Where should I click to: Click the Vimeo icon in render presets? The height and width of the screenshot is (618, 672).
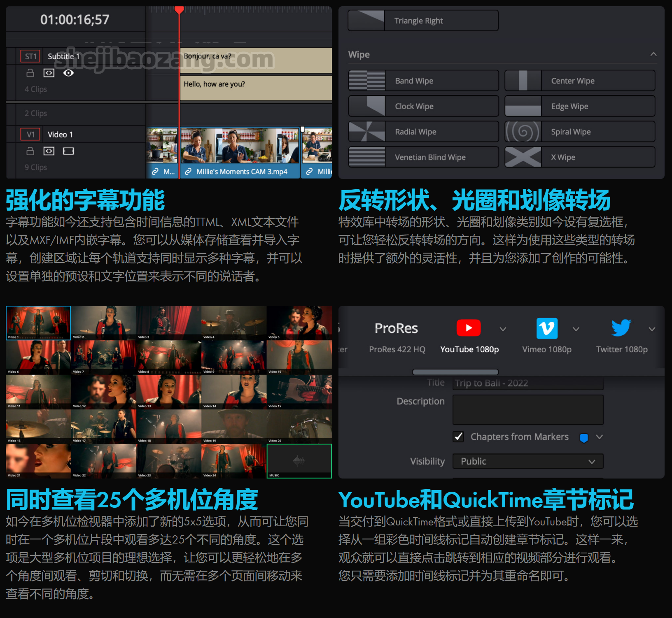click(546, 328)
